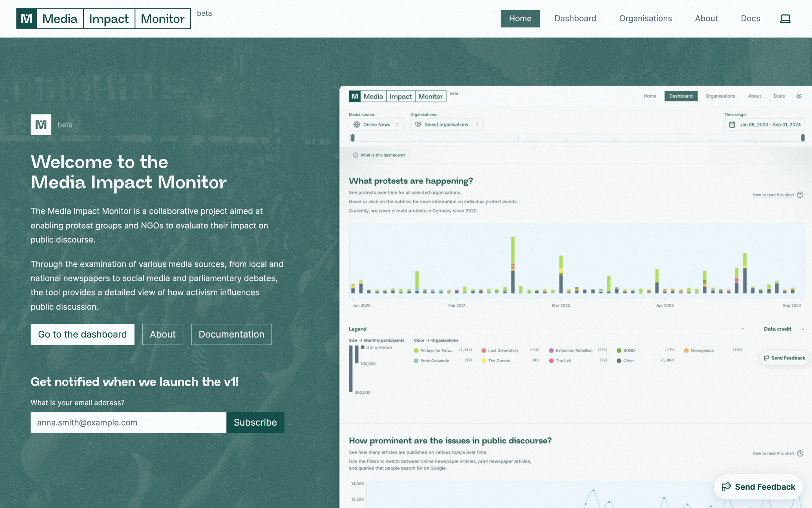
Task: Click 'Get notified when we launch the v1!'
Action: pyautogui.click(x=134, y=382)
